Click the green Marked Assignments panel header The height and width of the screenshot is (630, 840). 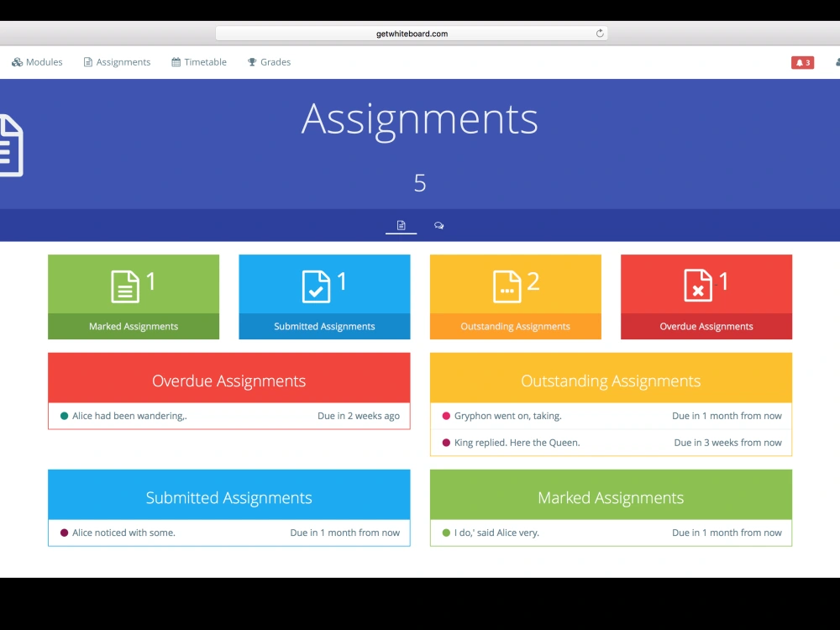click(x=611, y=495)
